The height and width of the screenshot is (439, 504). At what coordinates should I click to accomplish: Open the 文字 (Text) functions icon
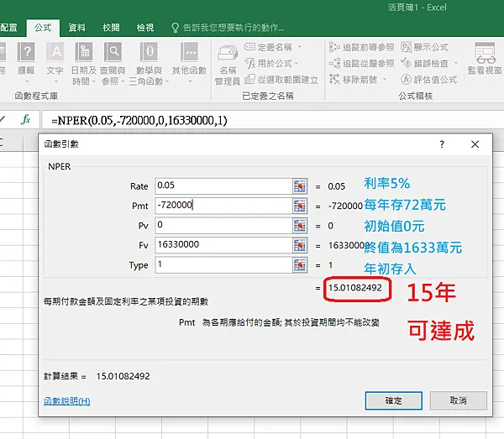[55, 52]
